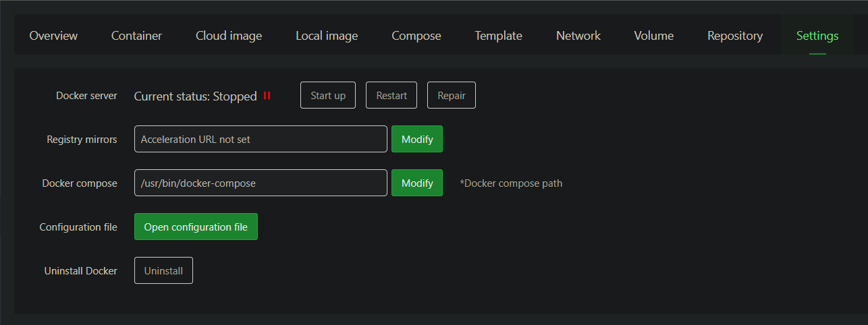Click the Uninstall Docker button
Screen dimensions: 868x325
(x=163, y=271)
